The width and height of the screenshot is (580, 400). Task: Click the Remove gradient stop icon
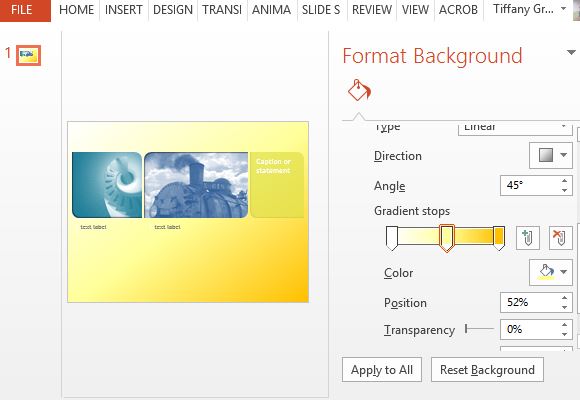(560, 238)
